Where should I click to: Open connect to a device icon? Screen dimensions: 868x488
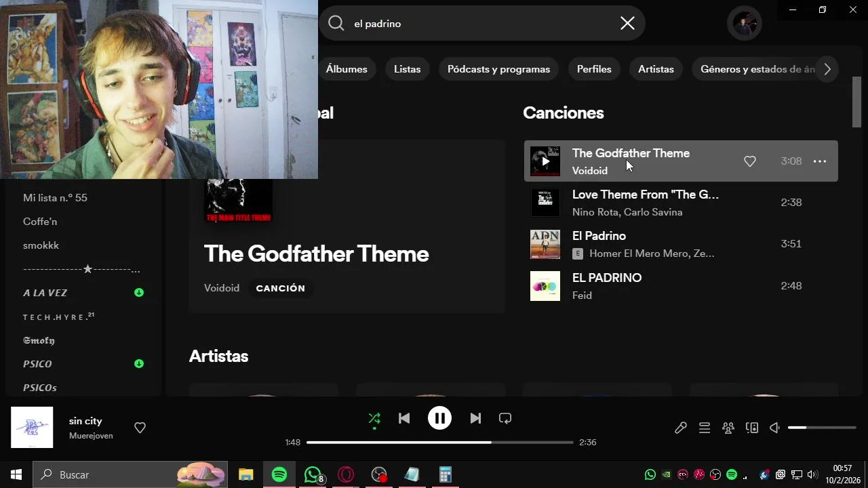[752, 428]
